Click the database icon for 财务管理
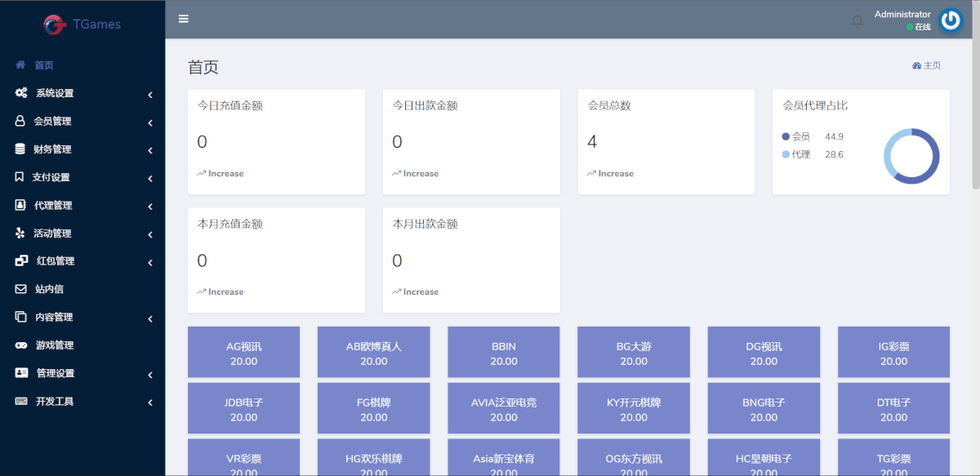 pos(20,149)
